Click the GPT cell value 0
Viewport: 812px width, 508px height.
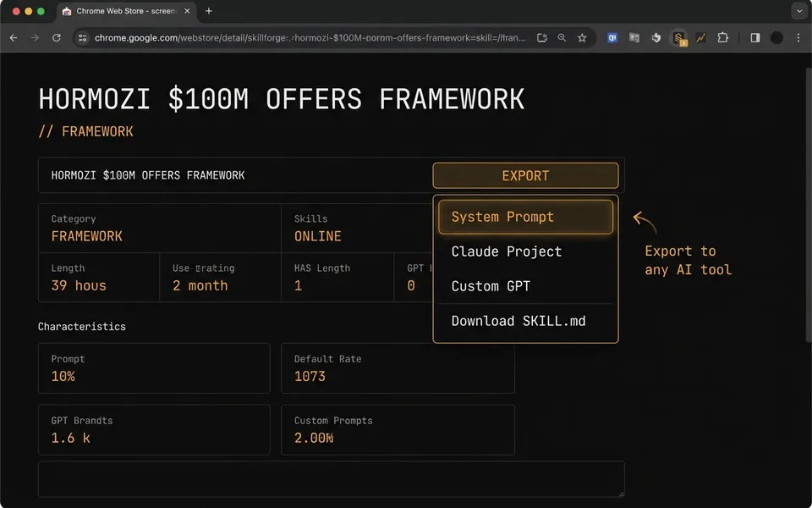411,285
